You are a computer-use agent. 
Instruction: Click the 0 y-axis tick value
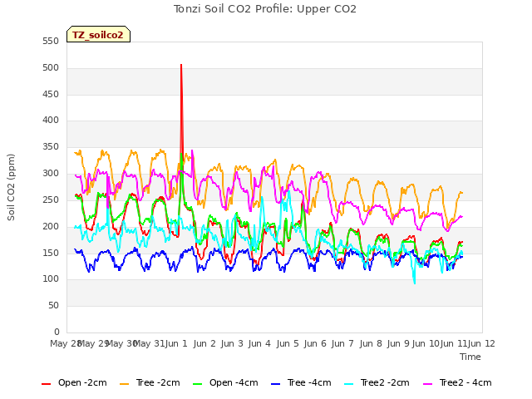[x=57, y=332]
